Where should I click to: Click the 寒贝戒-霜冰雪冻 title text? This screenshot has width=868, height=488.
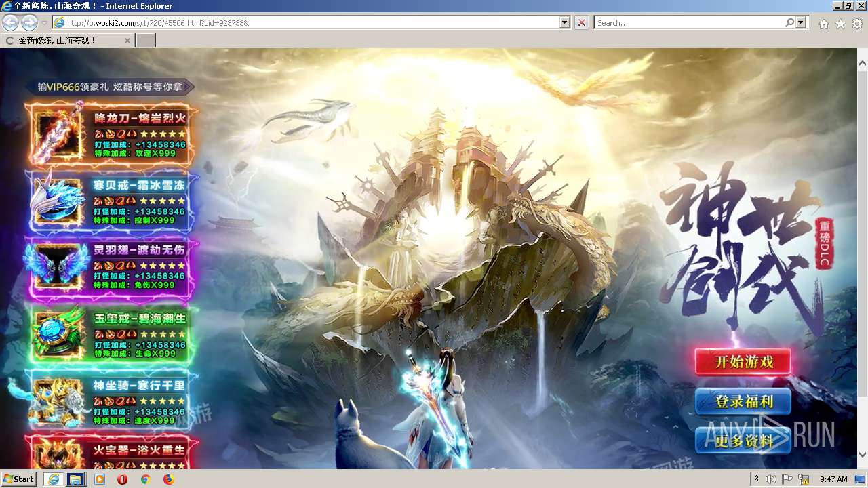tap(140, 184)
